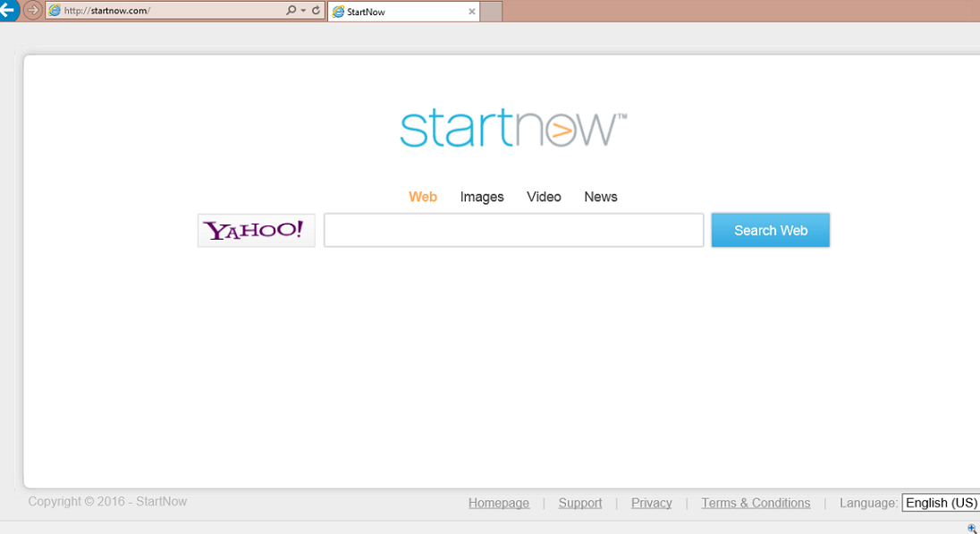Close the StartNow tab

point(471,12)
